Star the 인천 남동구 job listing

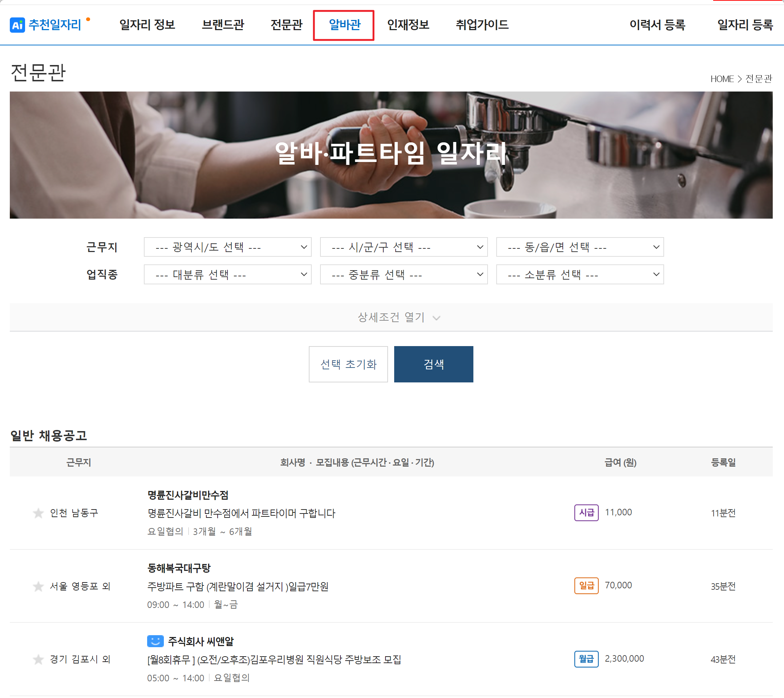38,513
